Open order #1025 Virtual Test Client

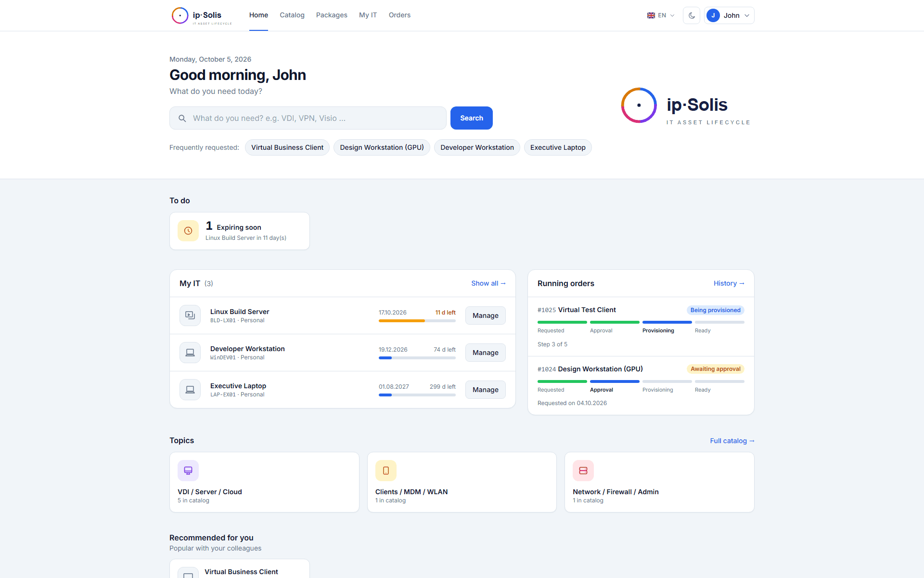[x=641, y=327]
